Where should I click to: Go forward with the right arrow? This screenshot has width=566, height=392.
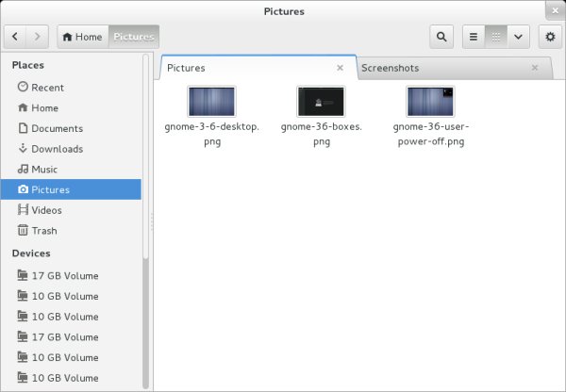[x=38, y=37]
